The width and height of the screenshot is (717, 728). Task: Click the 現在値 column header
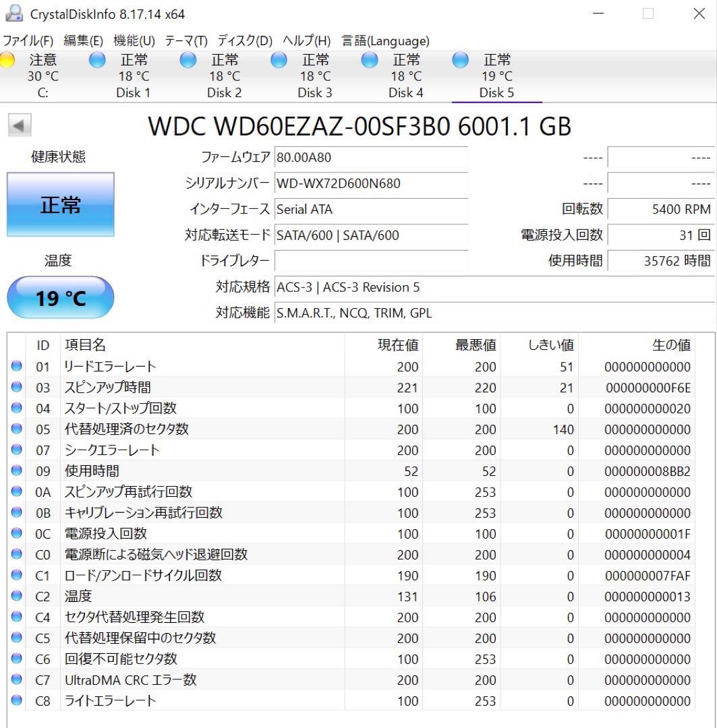coord(384,345)
